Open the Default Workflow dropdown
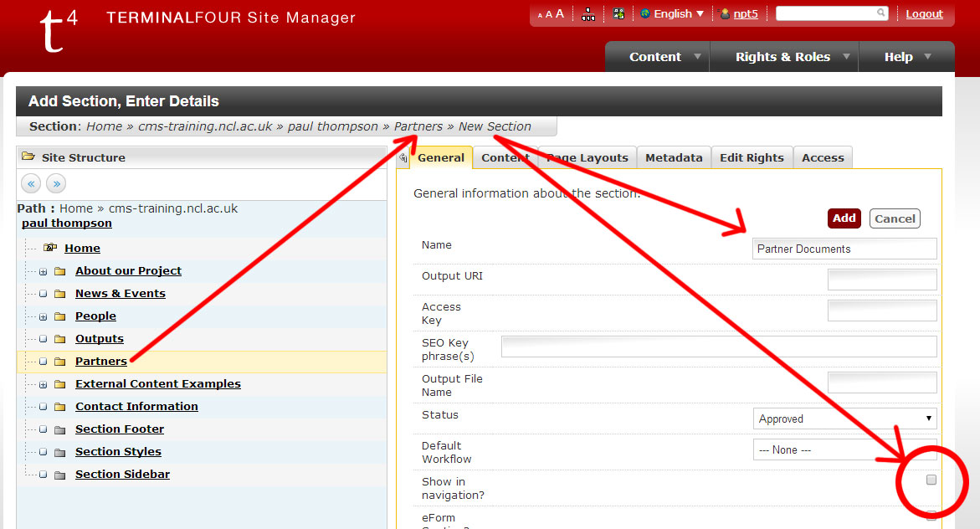Viewport: 980px width, 529px height. click(x=844, y=449)
